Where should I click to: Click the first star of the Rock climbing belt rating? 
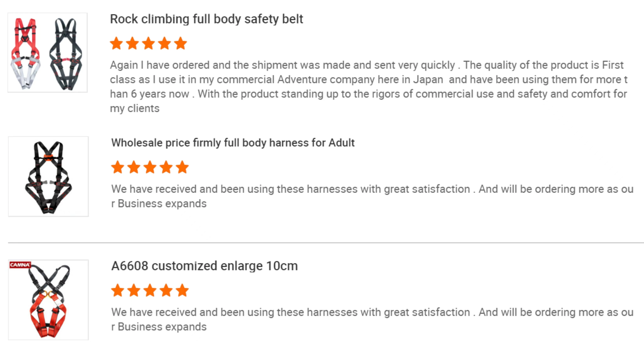click(116, 44)
